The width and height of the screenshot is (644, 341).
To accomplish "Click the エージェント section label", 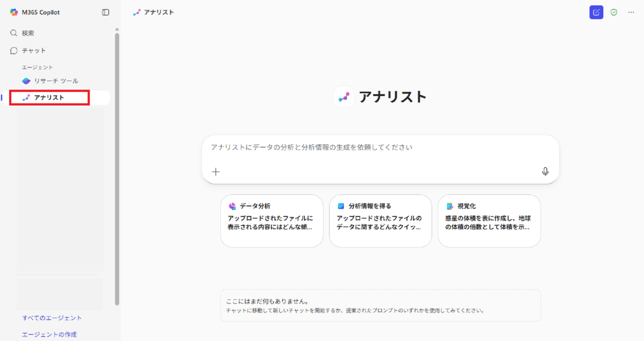I will coord(38,68).
